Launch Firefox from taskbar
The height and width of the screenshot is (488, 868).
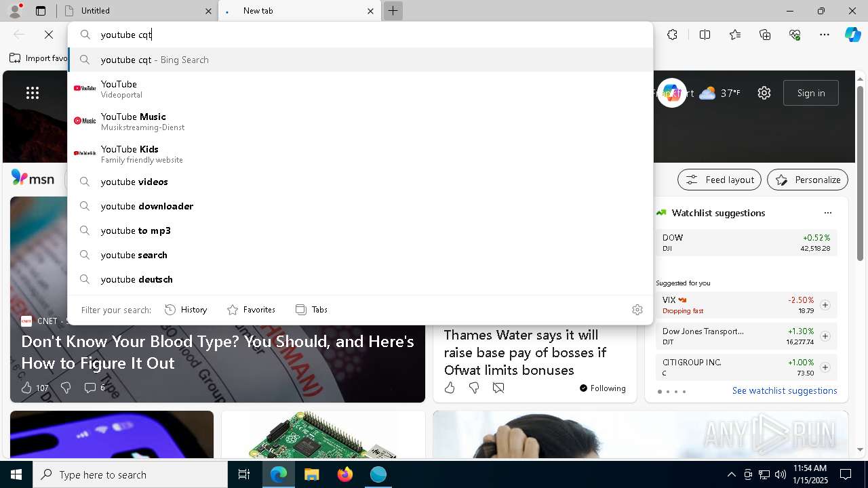click(x=345, y=474)
